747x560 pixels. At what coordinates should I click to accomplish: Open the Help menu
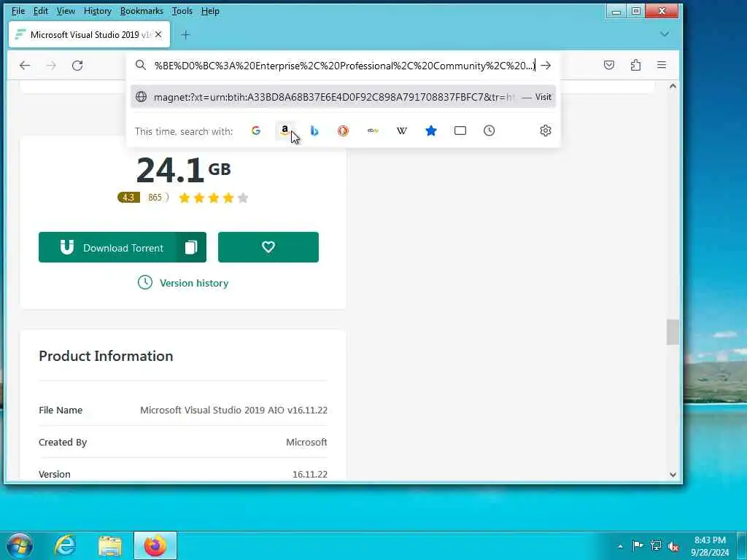tap(210, 10)
